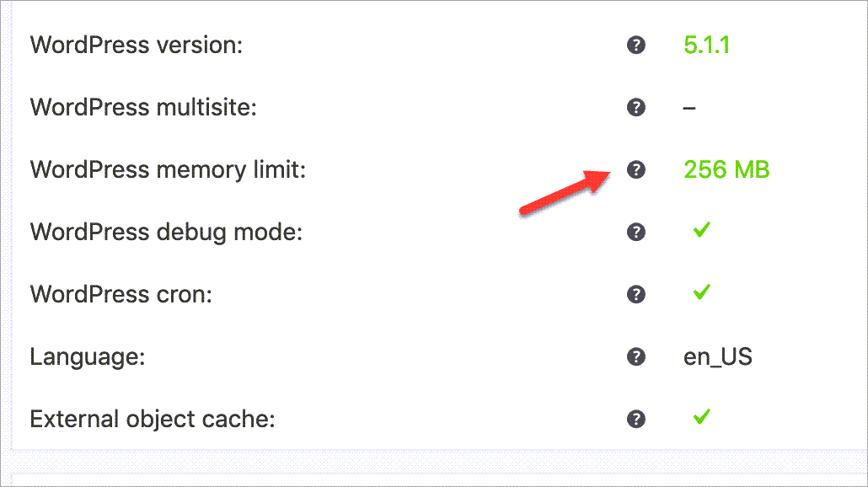Click the External object cache green checkmark
Image resolution: width=868 pixels, height=487 pixels.
pyautogui.click(x=701, y=416)
